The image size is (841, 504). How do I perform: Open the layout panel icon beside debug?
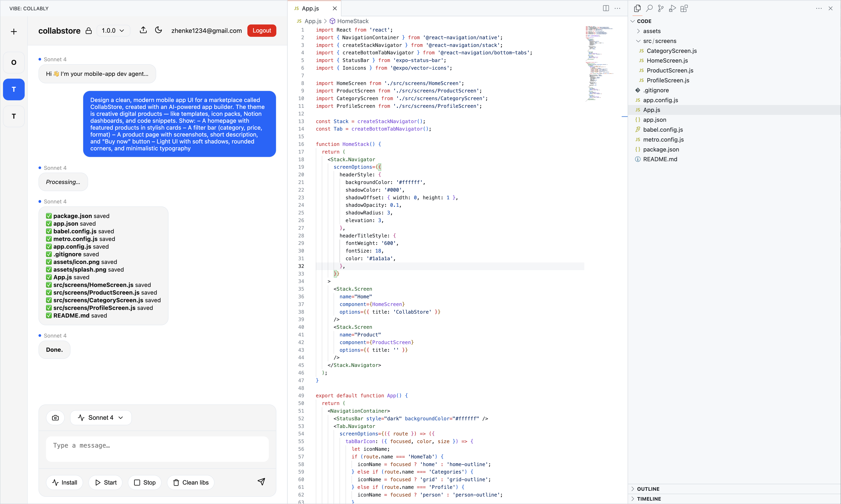click(x=684, y=8)
